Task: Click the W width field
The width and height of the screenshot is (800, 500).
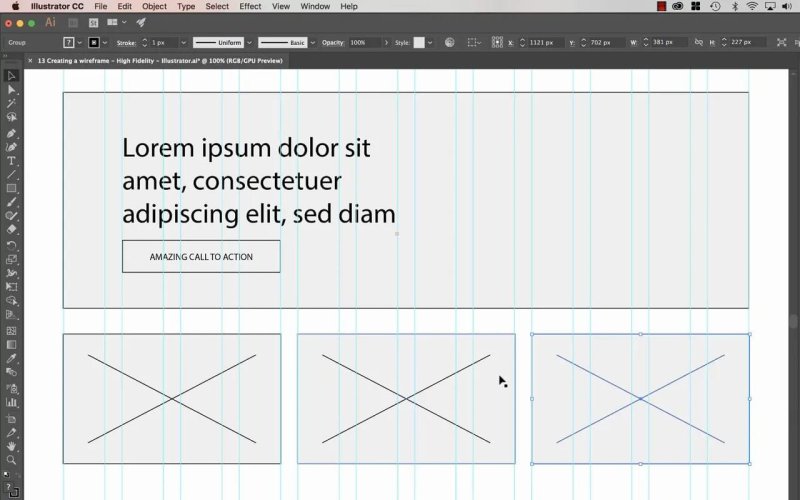Action: click(x=669, y=42)
